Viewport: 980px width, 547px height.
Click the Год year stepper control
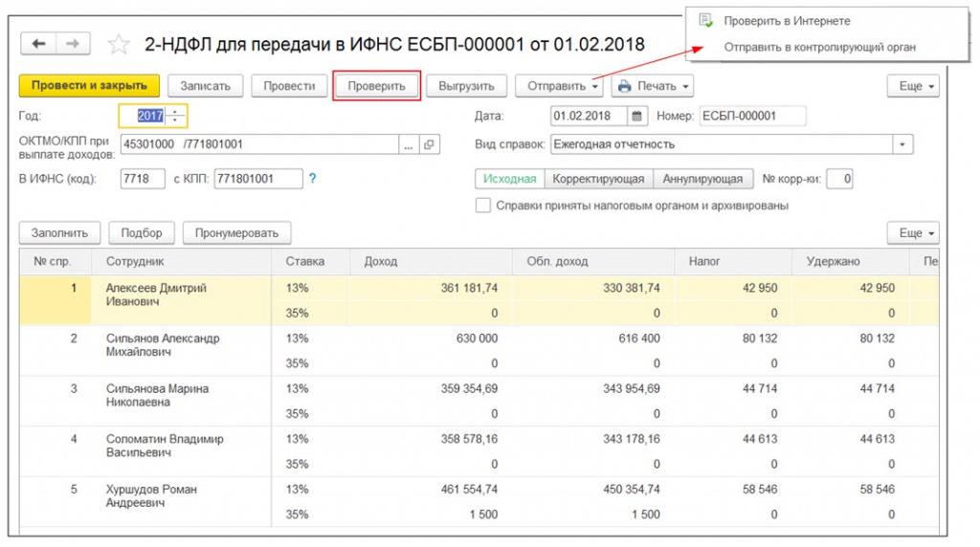coord(175,116)
